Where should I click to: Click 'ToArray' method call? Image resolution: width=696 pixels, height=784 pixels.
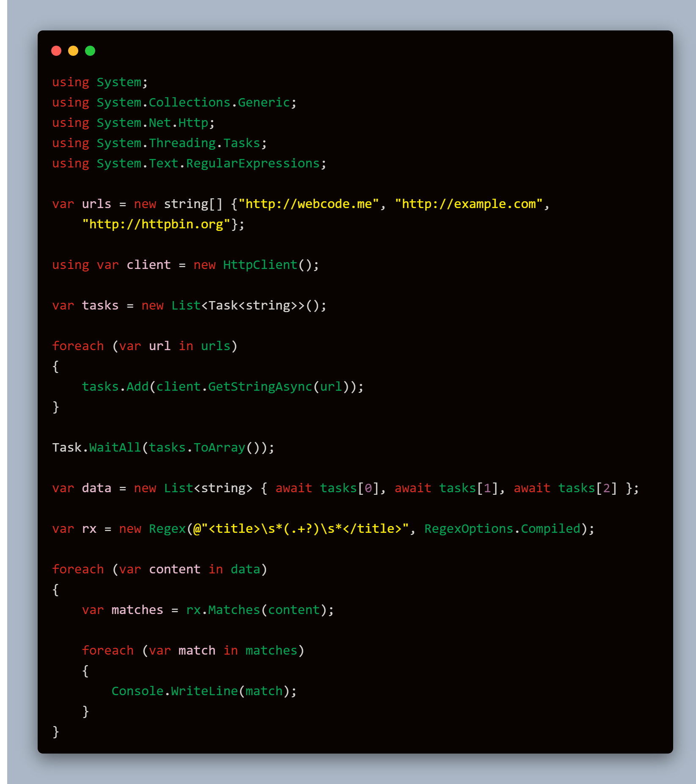click(x=220, y=447)
